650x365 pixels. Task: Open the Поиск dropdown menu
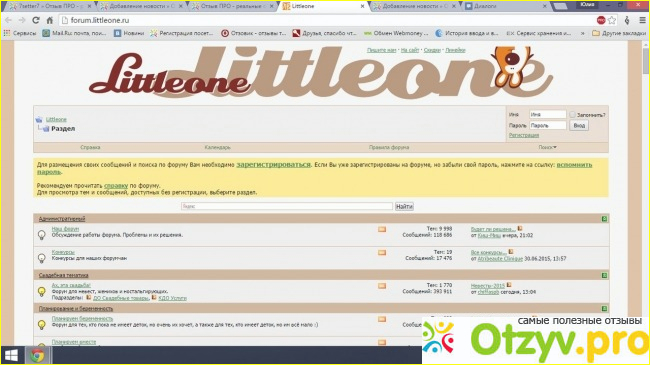[x=548, y=147]
